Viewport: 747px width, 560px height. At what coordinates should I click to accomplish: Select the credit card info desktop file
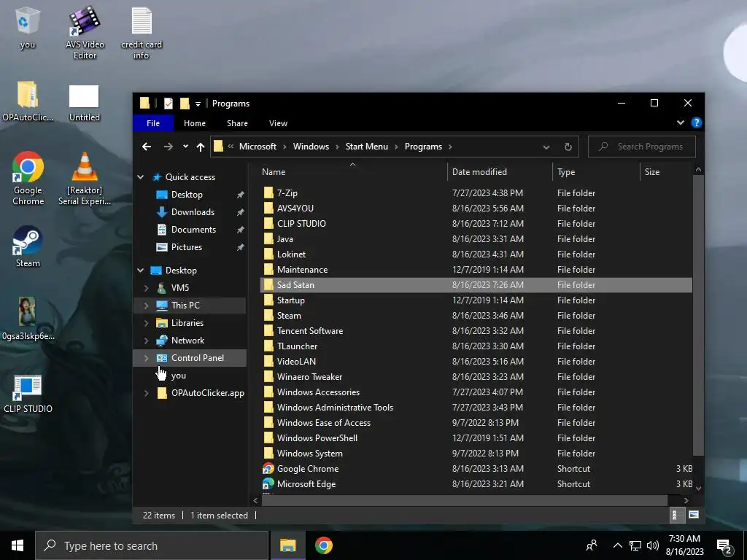(x=142, y=32)
